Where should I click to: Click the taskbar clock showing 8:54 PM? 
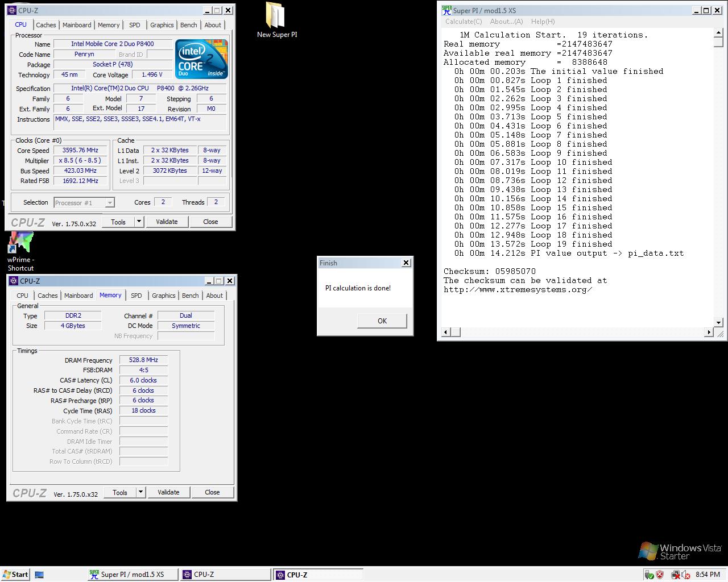[708, 575]
